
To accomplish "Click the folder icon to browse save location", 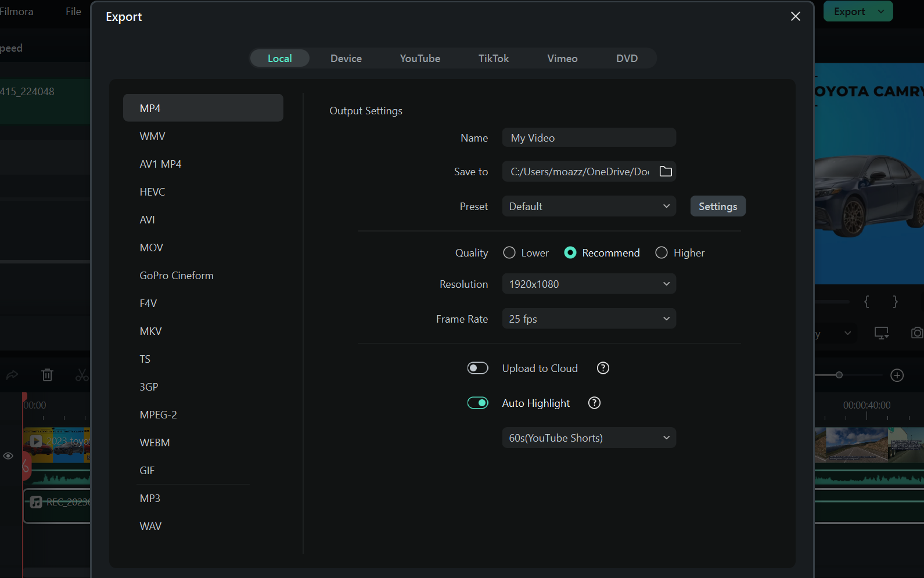I will pos(666,171).
